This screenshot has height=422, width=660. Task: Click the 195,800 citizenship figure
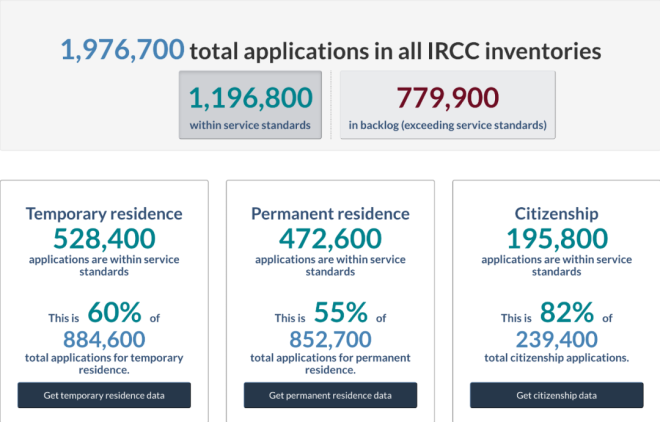click(x=556, y=238)
